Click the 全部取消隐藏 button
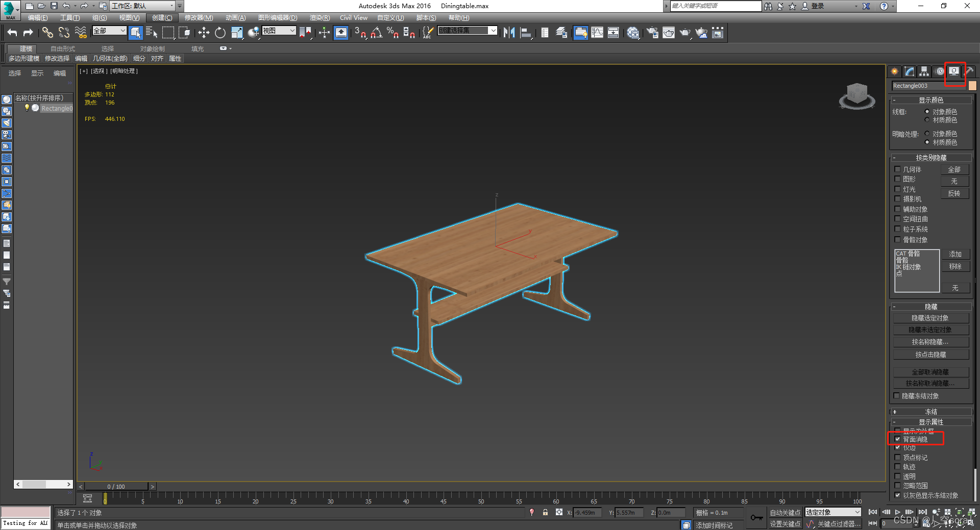The image size is (980, 530). 930,371
